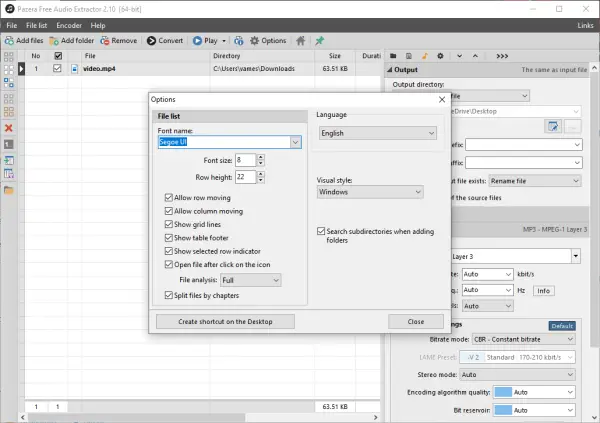Image resolution: width=600 pixels, height=423 pixels.
Task: Open the Encoder menu
Action: coord(69,25)
